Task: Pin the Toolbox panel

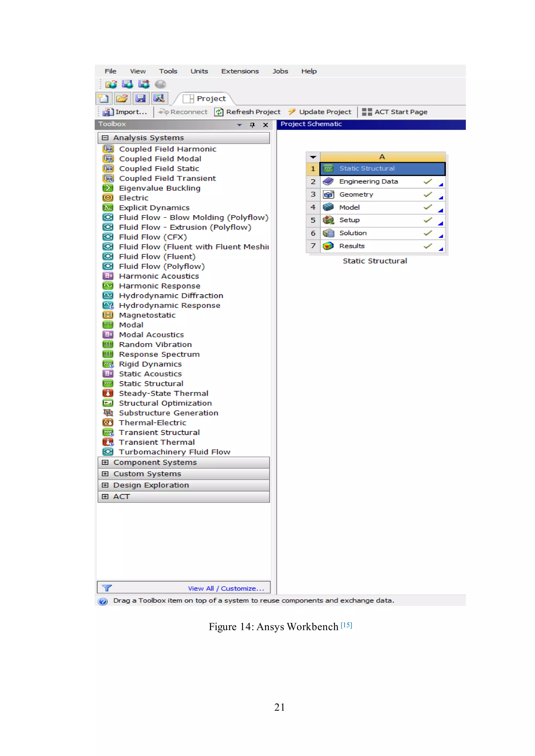Action: point(252,125)
